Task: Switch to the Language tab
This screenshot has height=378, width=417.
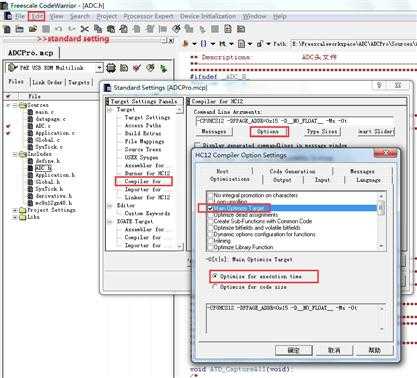Action: [368, 180]
